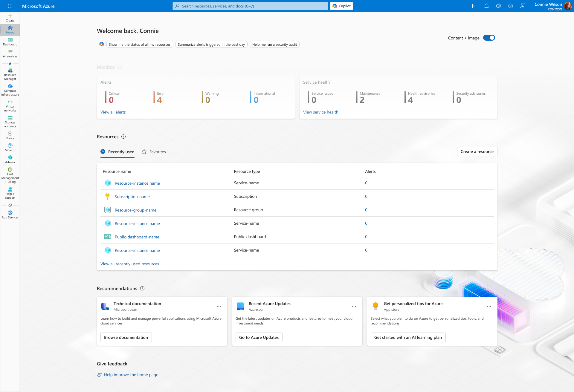Open the feedback icon in header
Image resolution: width=574 pixels, height=392 pixels.
(522, 6)
